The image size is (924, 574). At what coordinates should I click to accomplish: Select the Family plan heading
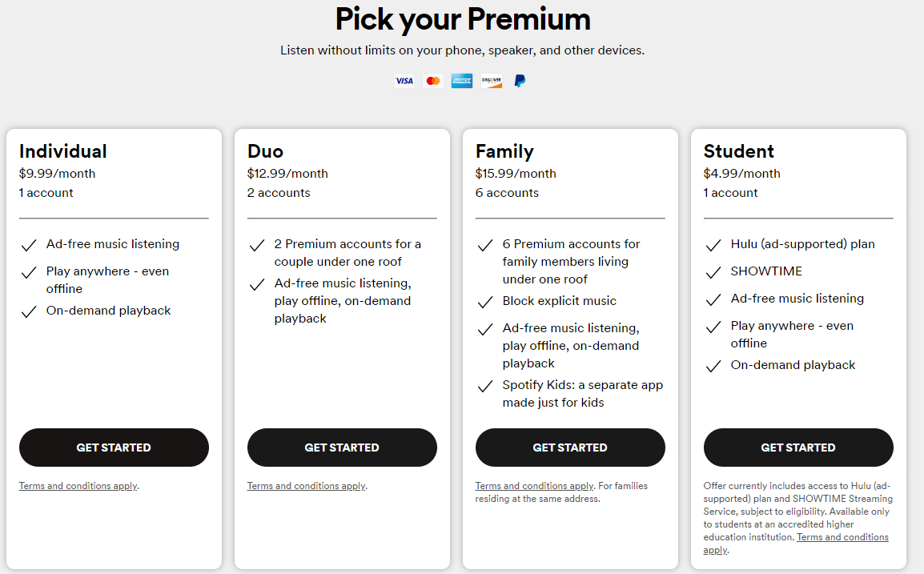click(x=504, y=151)
